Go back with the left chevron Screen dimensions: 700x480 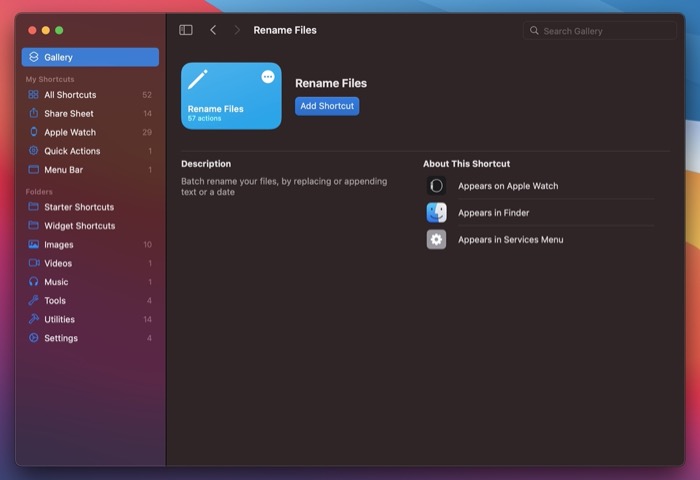pos(213,30)
